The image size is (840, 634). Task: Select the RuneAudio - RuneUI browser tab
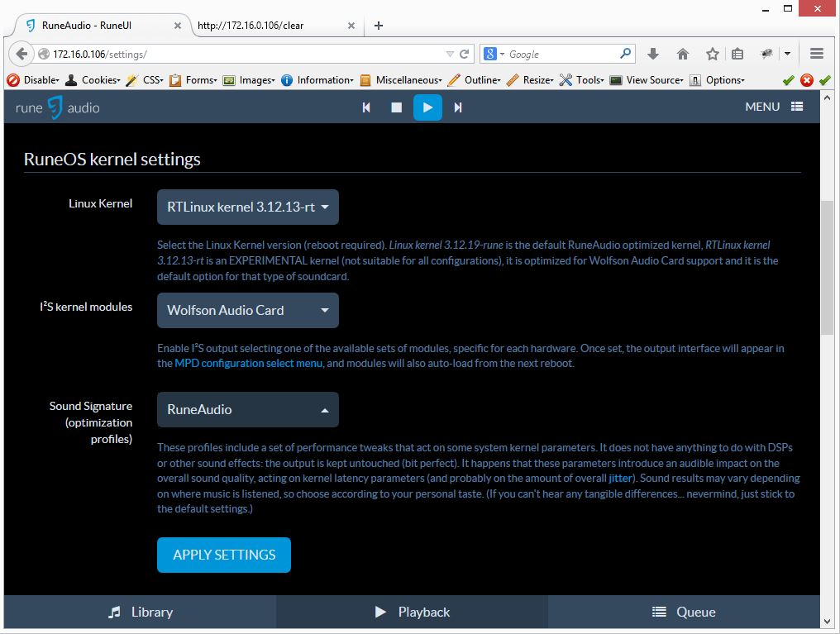tap(99, 25)
